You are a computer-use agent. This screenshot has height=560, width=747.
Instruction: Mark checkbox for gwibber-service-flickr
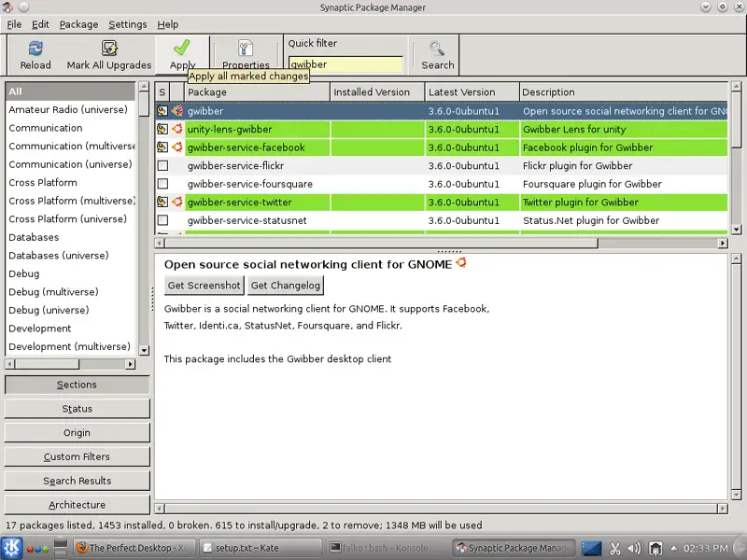(x=162, y=166)
